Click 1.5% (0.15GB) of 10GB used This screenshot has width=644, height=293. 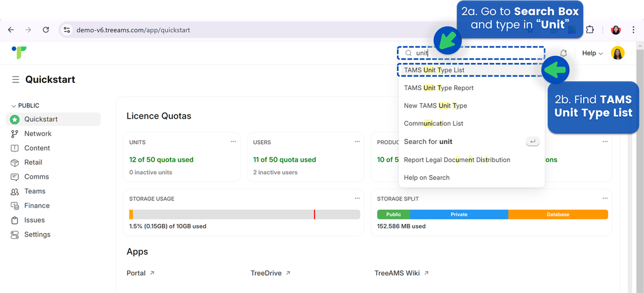click(167, 226)
